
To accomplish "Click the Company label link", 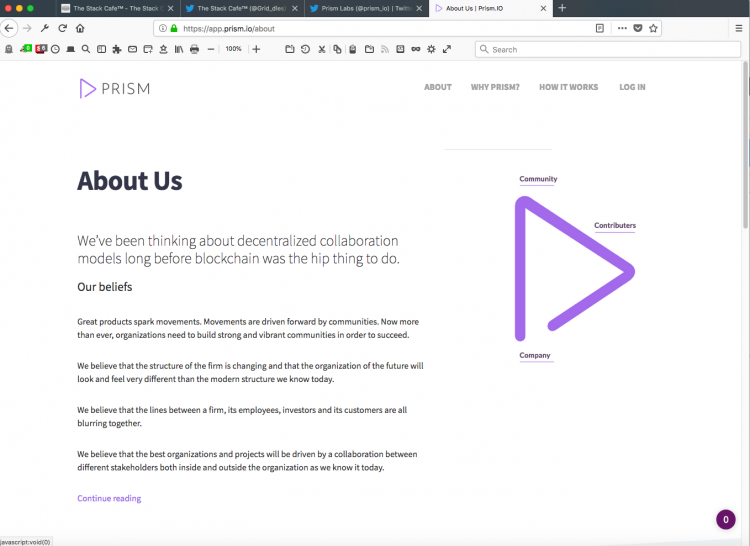I will click(x=535, y=355).
